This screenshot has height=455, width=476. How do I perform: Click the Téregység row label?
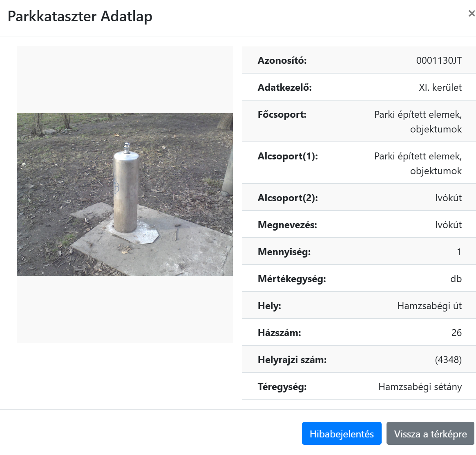click(282, 387)
